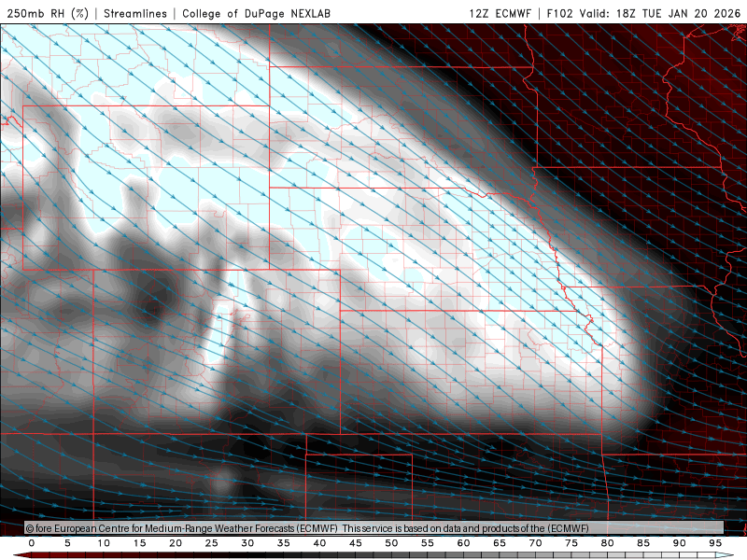The height and width of the screenshot is (560, 747).
Task: Click the colorbar label '60'
Action: (x=463, y=543)
